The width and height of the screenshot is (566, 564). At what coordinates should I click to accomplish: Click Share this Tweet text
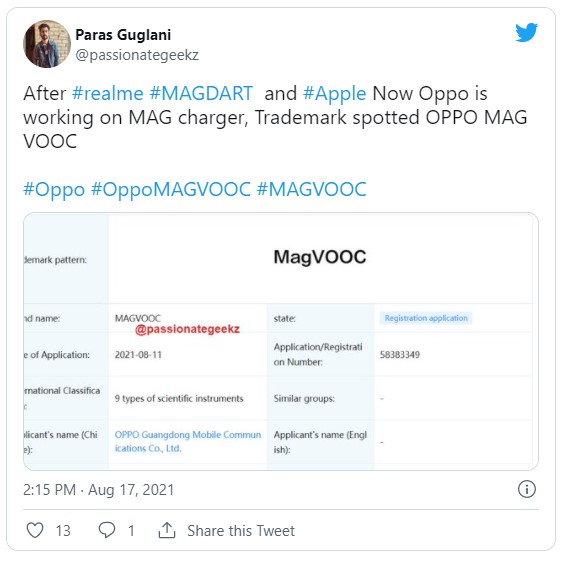(x=241, y=530)
